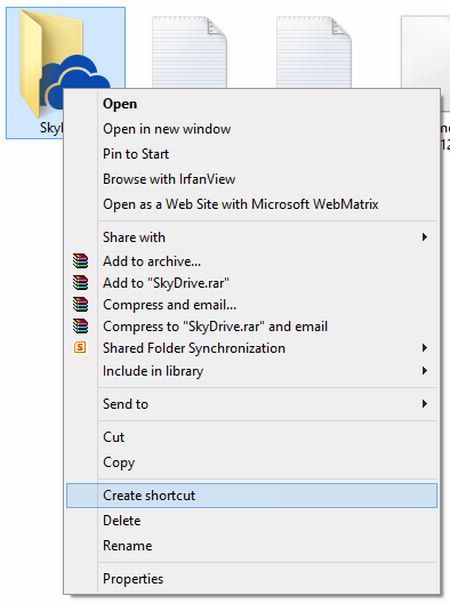Choose Compress and email... entry

click(252, 305)
